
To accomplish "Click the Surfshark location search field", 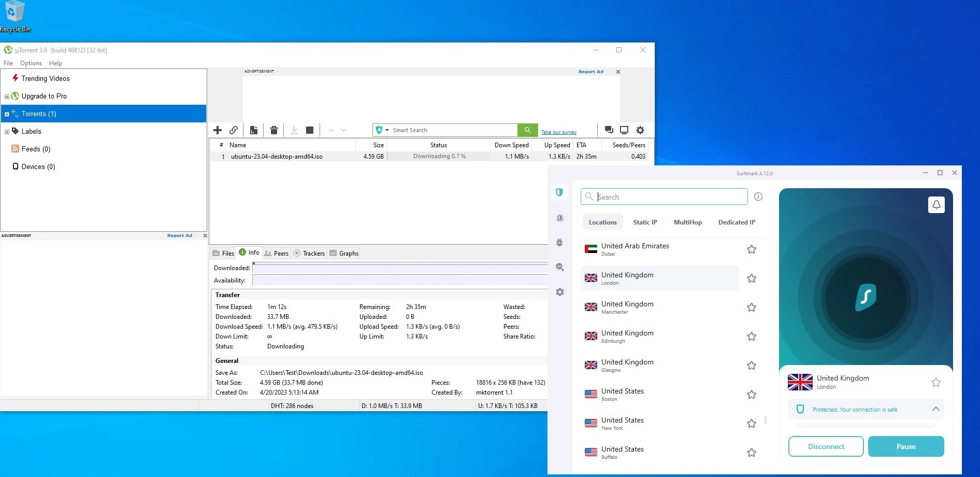I will [x=664, y=197].
